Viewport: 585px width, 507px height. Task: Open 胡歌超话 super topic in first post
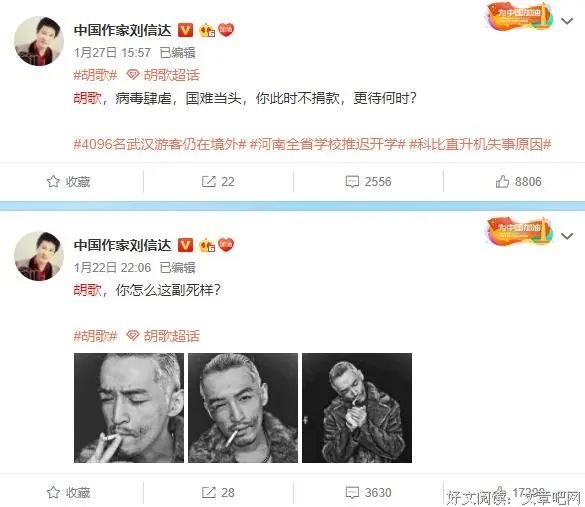coord(163,75)
